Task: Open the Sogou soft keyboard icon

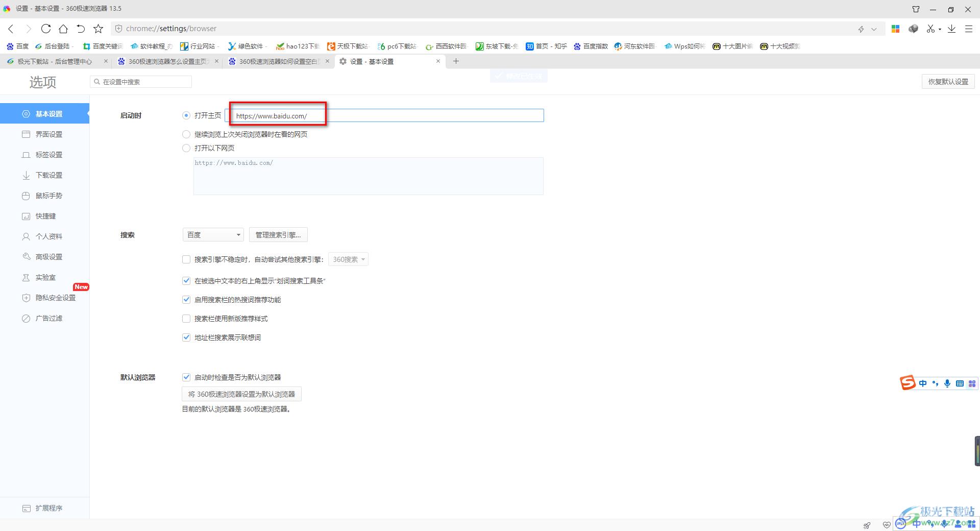Action: [x=960, y=383]
